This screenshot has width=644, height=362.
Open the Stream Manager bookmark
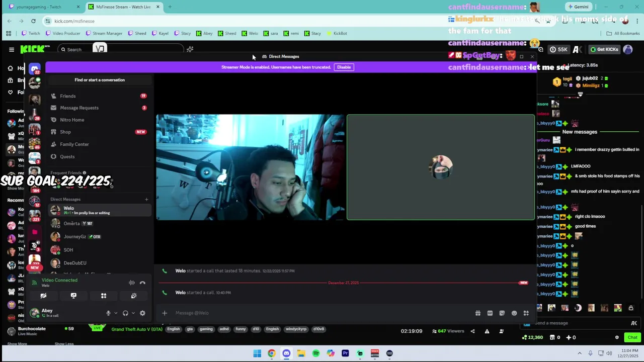pyautogui.click(x=104, y=33)
